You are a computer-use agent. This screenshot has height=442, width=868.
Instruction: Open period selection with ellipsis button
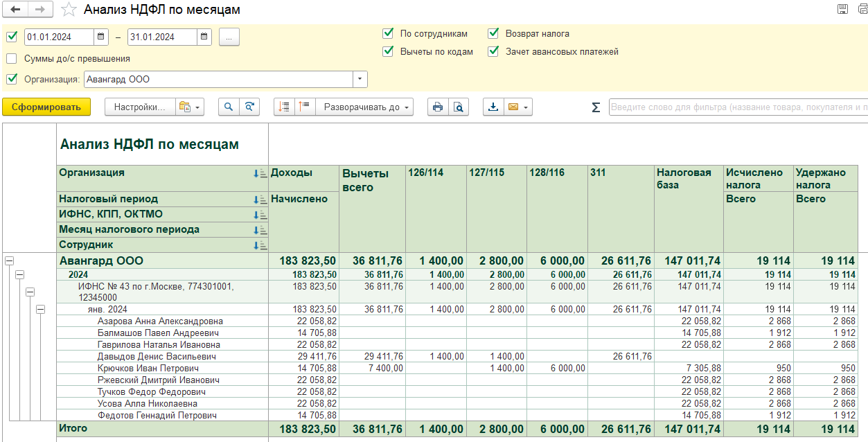click(x=229, y=37)
